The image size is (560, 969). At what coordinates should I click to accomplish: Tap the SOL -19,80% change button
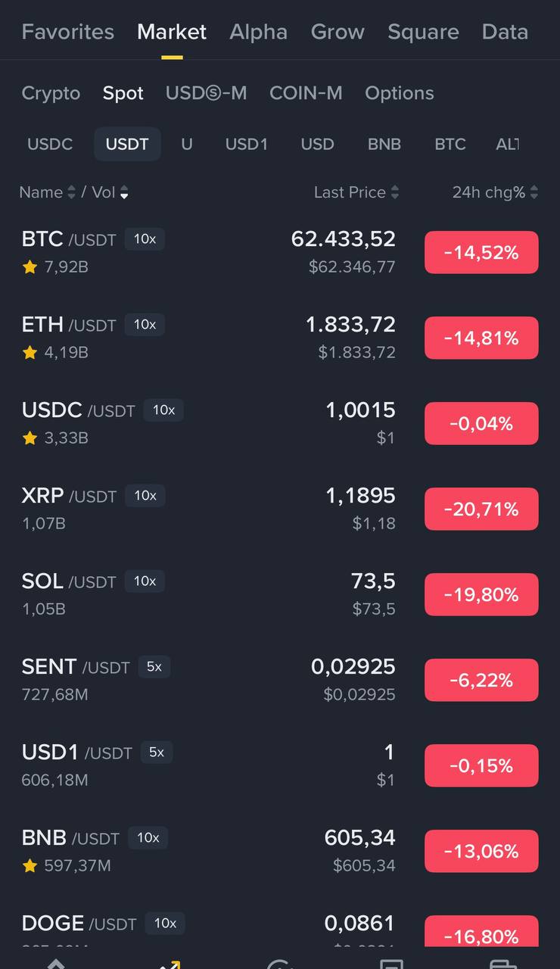click(481, 595)
